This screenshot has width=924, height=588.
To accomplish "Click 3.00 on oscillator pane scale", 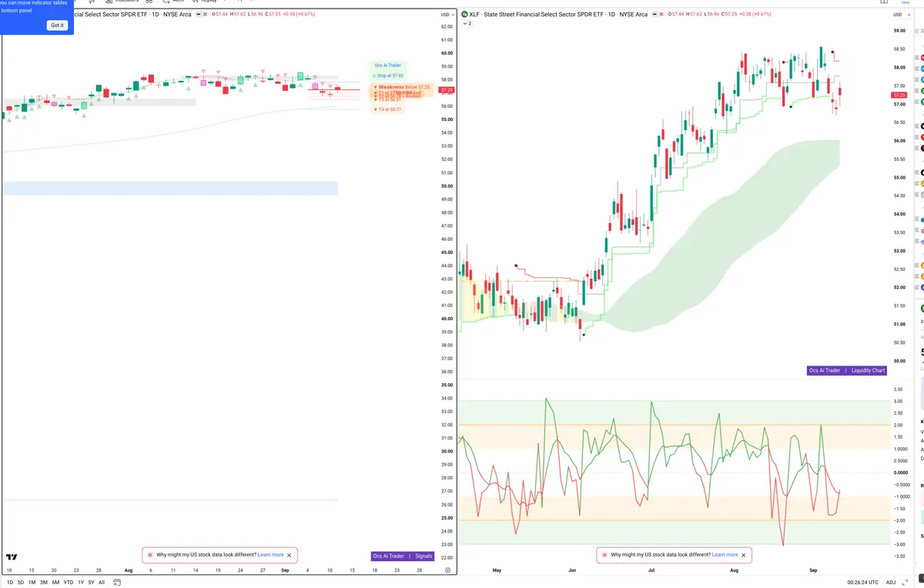I will click(899, 401).
